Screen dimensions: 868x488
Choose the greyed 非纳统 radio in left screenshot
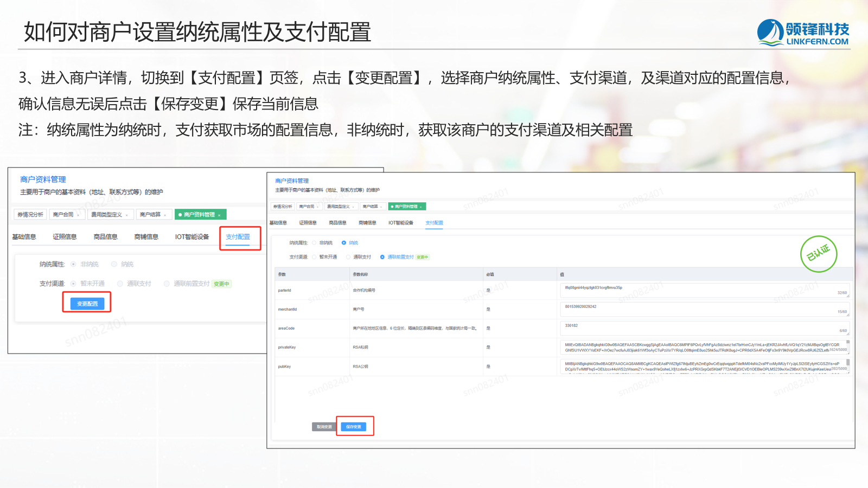pos(73,264)
